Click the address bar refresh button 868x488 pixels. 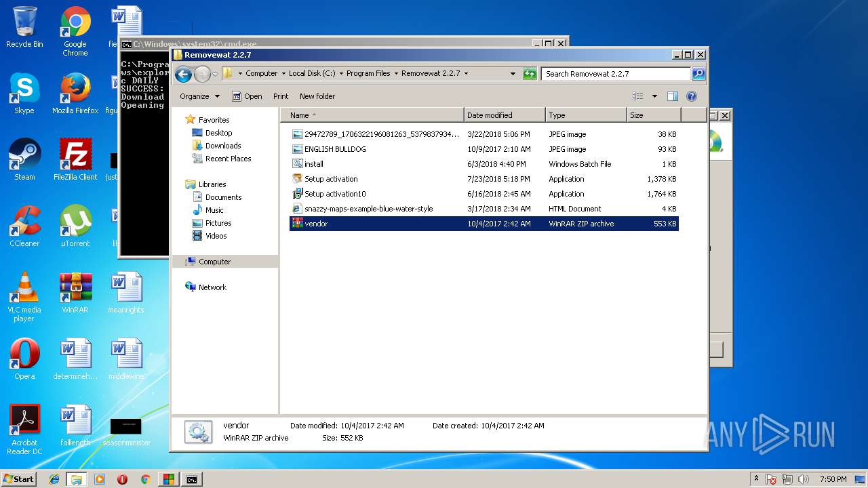pyautogui.click(x=530, y=74)
